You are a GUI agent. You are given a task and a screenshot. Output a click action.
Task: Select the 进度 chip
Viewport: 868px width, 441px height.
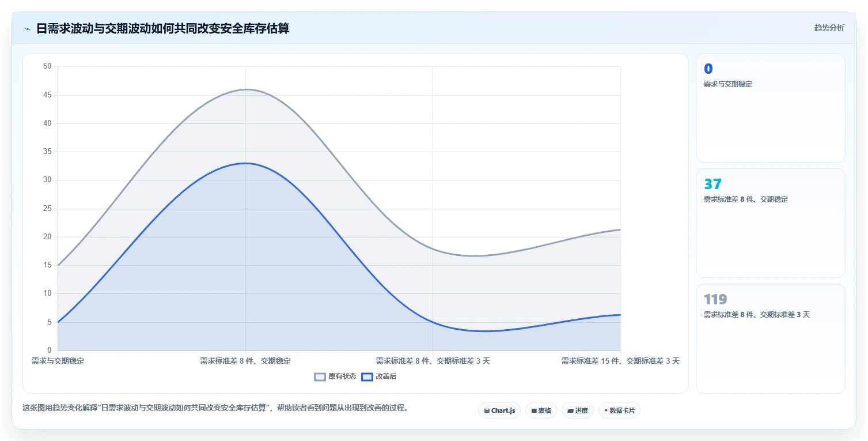point(578,410)
